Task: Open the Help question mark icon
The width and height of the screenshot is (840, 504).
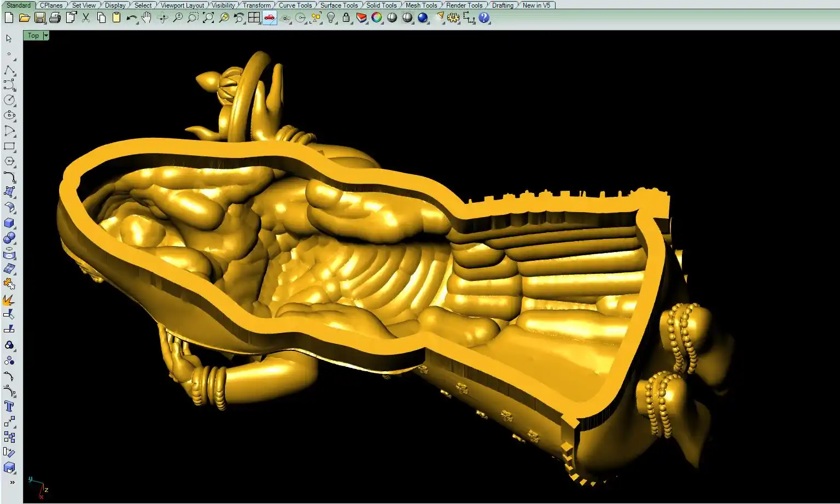Action: [484, 18]
